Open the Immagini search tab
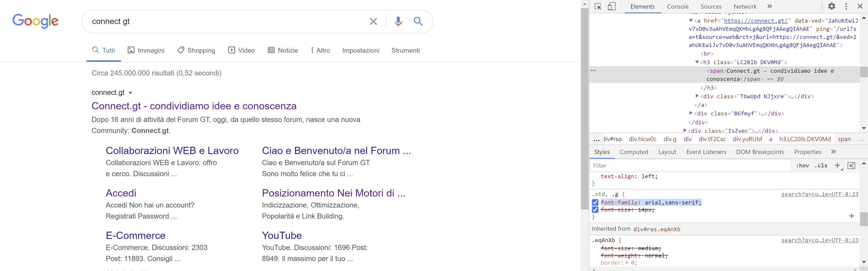The image size is (868, 271). tap(146, 51)
